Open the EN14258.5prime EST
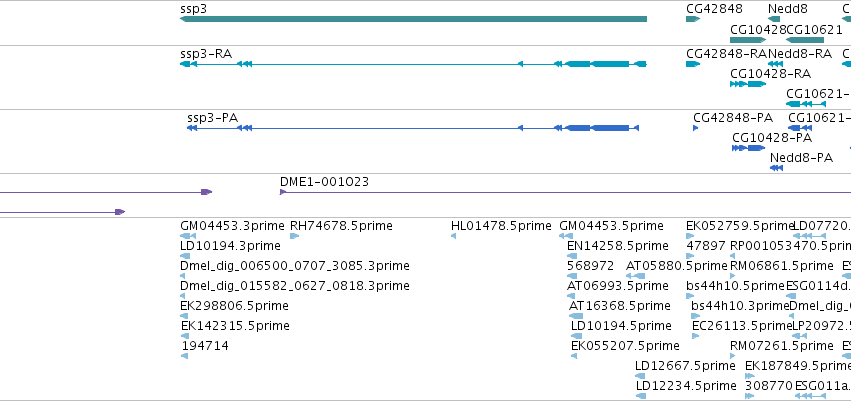Image resolution: width=851 pixels, height=401 pixels. [x=571, y=256]
